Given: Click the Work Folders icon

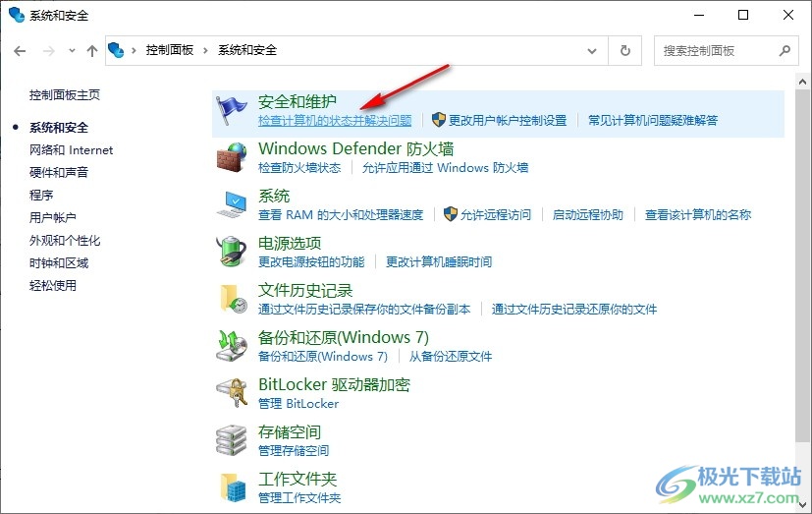Looking at the screenshot, I should click(233, 487).
